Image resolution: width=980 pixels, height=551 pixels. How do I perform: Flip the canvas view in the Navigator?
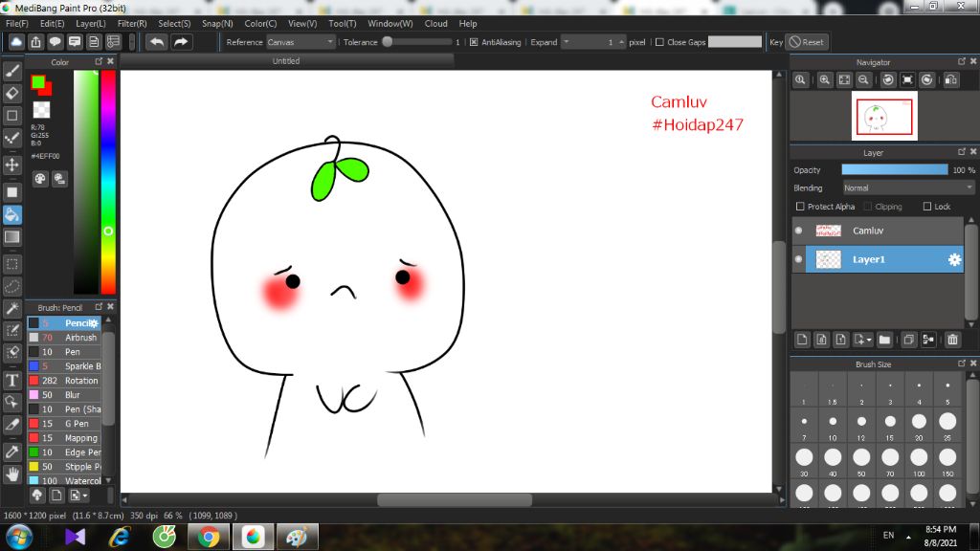pos(951,80)
